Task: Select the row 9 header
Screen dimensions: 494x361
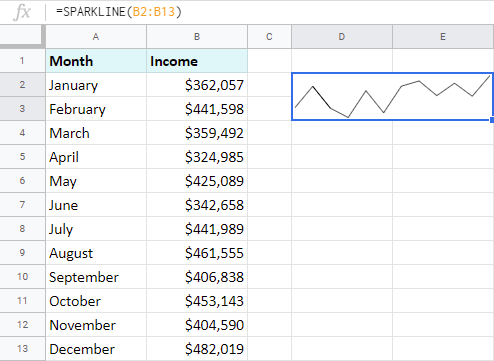Action: coord(22,253)
